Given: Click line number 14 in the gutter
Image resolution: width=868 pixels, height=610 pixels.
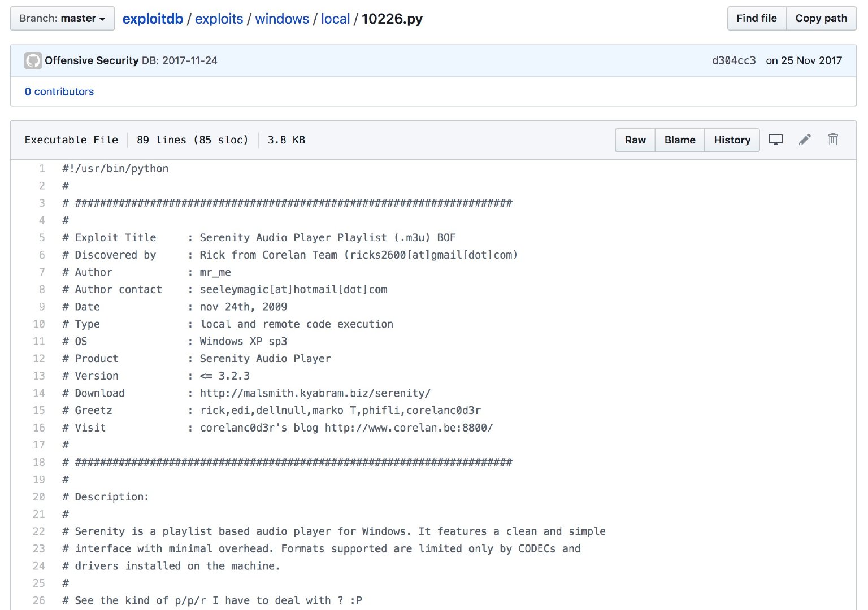Looking at the screenshot, I should click(x=39, y=393).
